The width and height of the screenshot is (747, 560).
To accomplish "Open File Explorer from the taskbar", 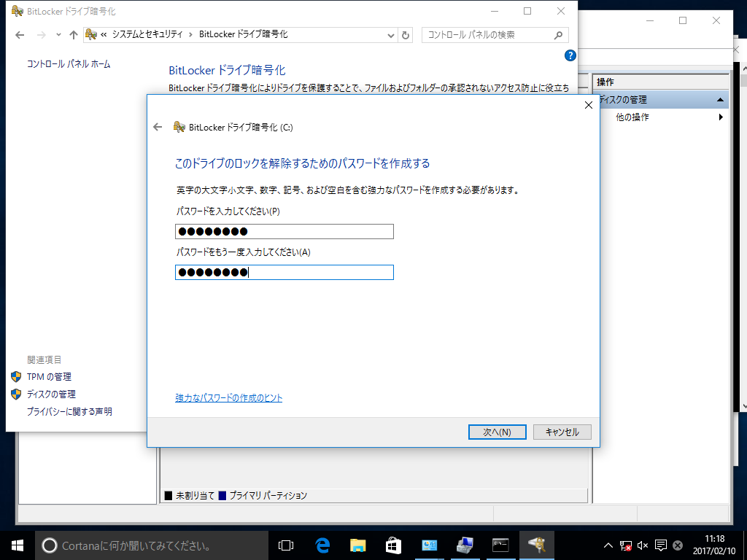I will [357, 545].
